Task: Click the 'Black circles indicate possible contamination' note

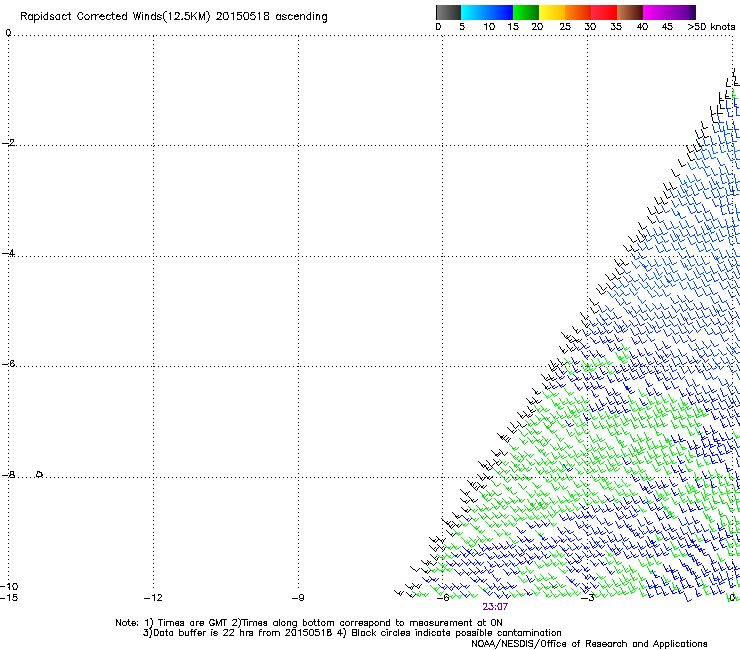Action: coord(449,633)
